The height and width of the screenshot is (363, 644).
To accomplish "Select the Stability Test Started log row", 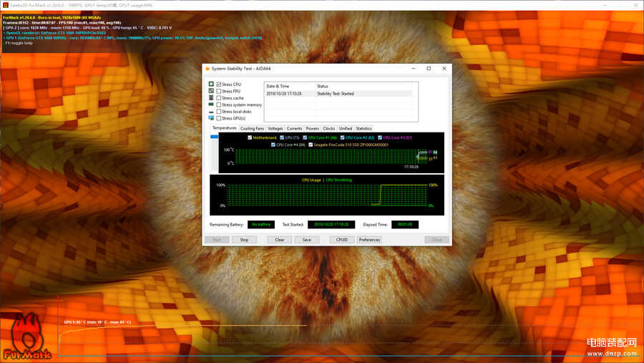I will [x=338, y=94].
